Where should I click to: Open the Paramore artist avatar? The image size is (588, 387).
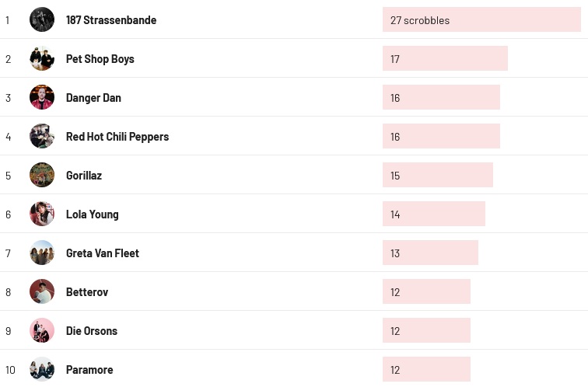pyautogui.click(x=42, y=369)
